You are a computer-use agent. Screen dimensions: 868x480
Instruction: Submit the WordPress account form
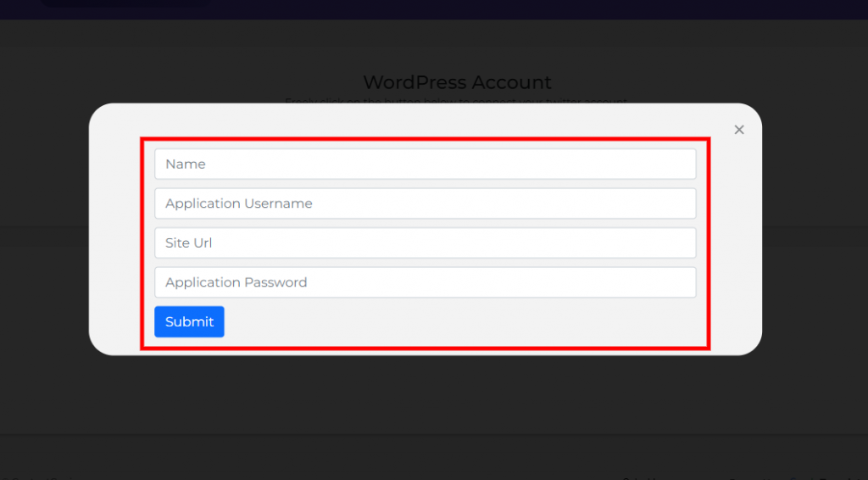tap(189, 321)
